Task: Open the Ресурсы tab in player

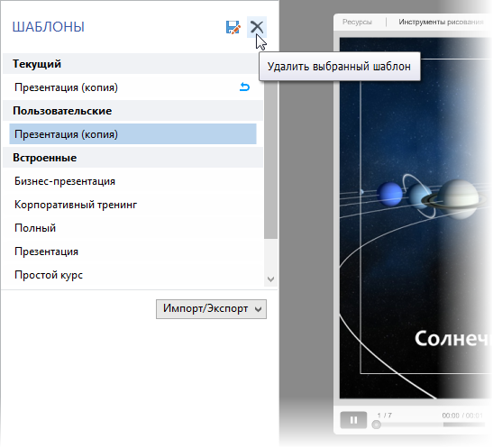Action: pos(357,22)
